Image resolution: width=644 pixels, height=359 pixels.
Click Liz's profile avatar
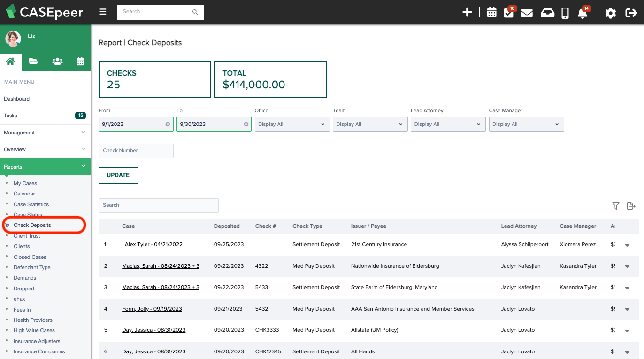pos(13,39)
